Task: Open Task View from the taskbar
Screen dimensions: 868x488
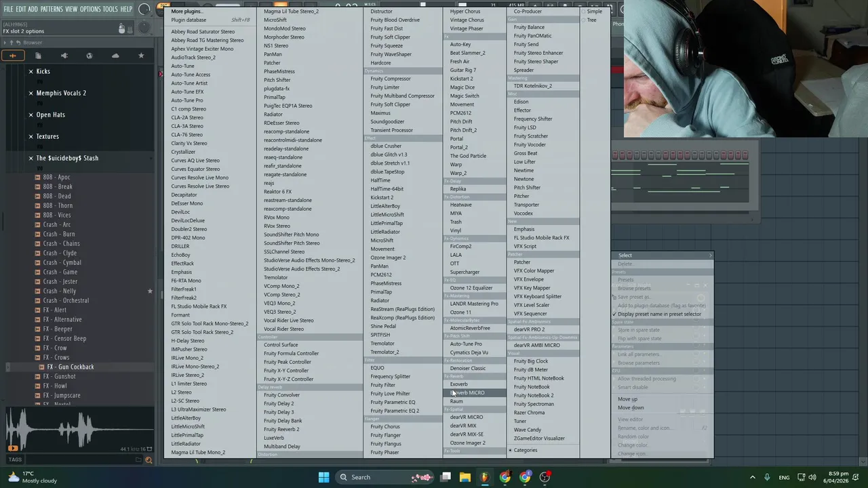Action: tap(446, 477)
